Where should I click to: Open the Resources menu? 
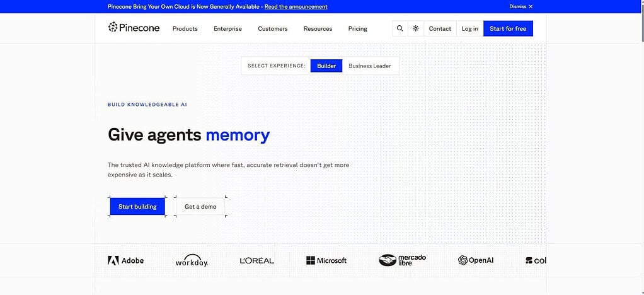coord(318,29)
